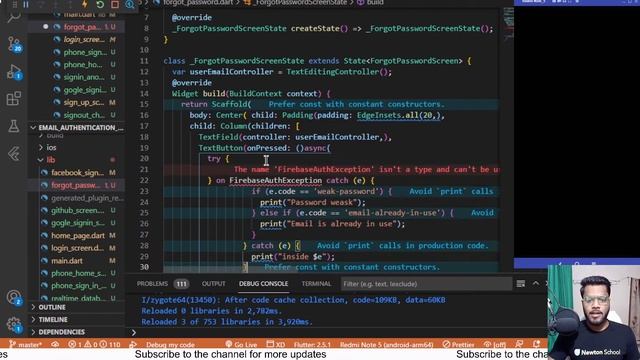This screenshot has width=640, height=360.
Task: Collapse the EMAIL_AUTHENTICATION_ section
Action: click(77, 128)
